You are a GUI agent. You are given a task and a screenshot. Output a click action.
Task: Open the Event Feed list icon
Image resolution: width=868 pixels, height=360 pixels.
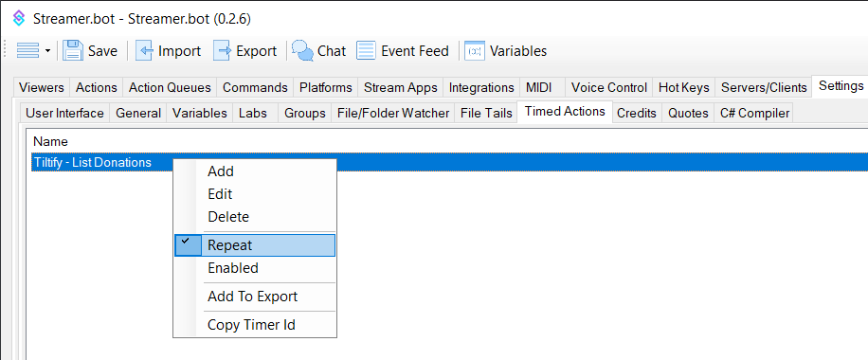(366, 51)
